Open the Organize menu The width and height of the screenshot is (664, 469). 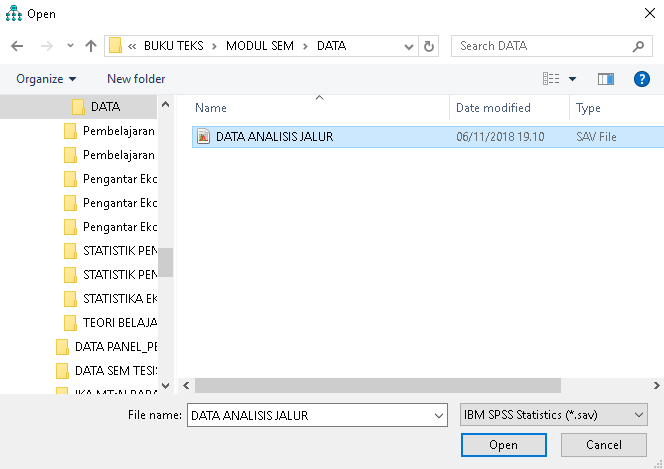click(46, 79)
